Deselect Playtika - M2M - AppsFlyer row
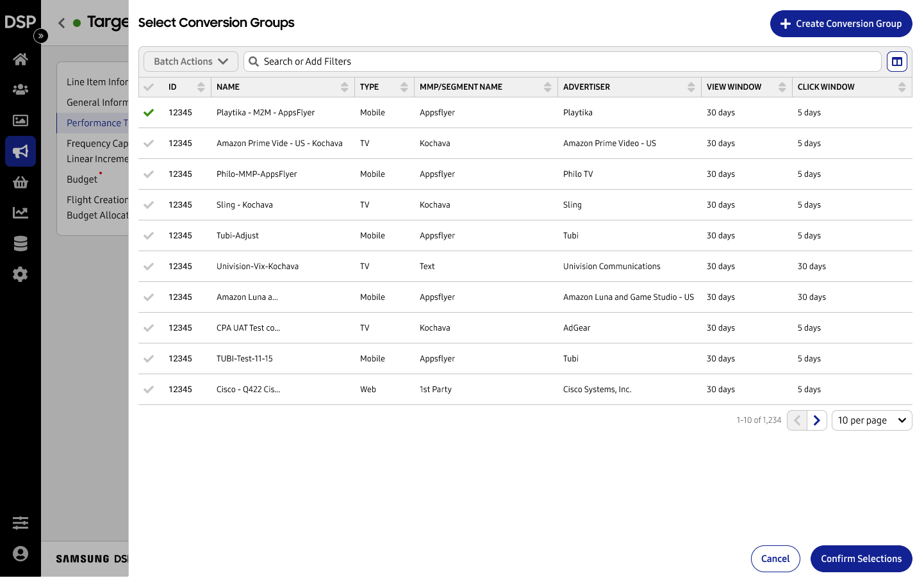 click(149, 113)
